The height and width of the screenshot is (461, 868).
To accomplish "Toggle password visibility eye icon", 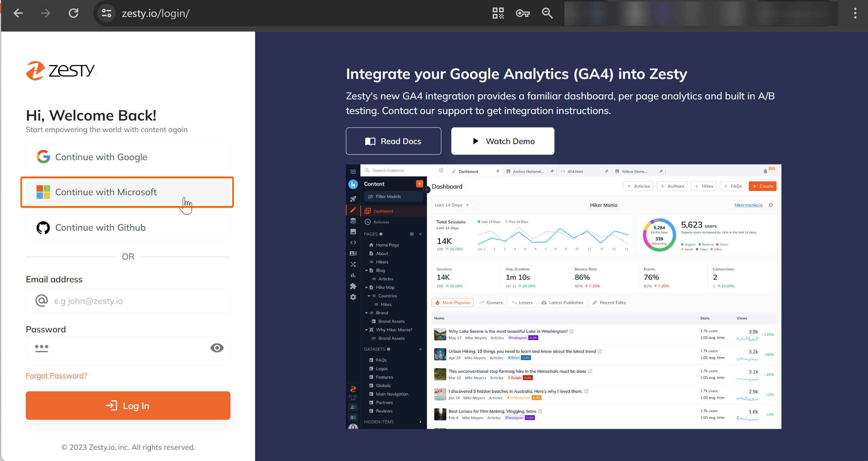I will [x=217, y=348].
